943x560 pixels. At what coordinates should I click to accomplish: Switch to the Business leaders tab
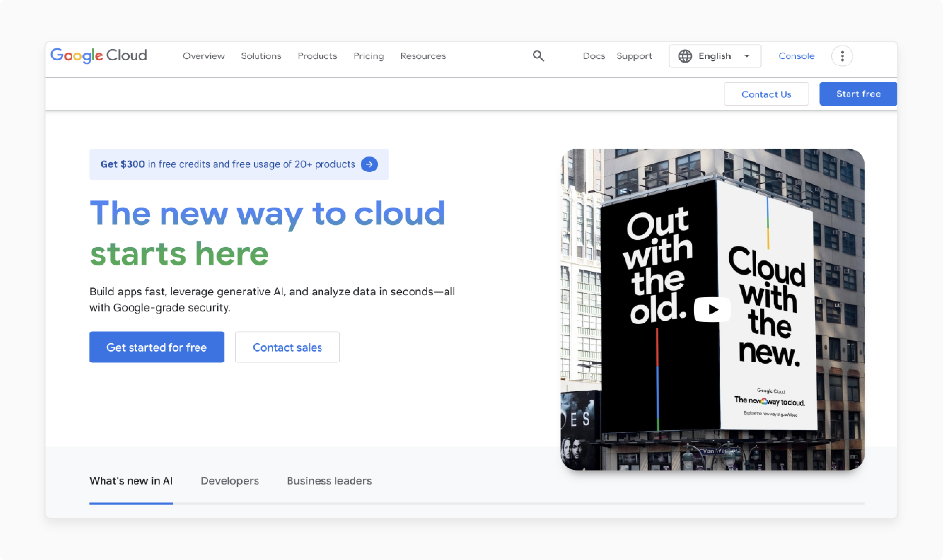[x=329, y=481]
